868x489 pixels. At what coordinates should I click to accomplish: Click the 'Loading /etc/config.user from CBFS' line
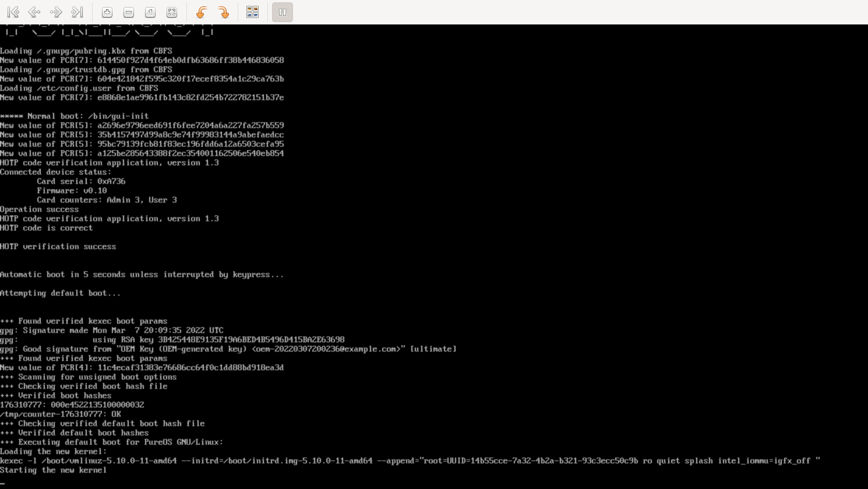point(79,88)
